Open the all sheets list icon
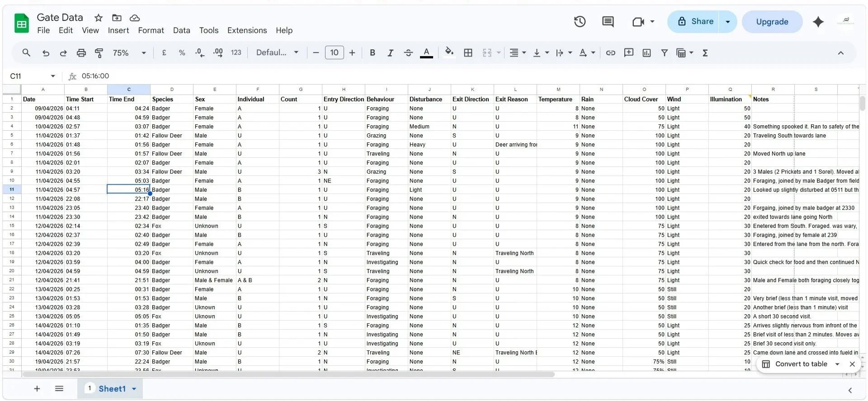This screenshot has width=868, height=401. [x=59, y=389]
